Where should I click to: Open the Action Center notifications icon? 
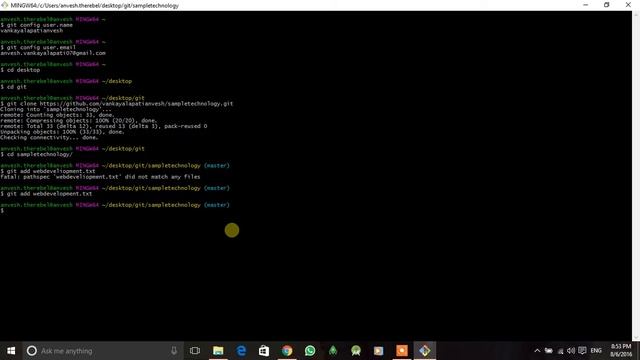coord(582,351)
